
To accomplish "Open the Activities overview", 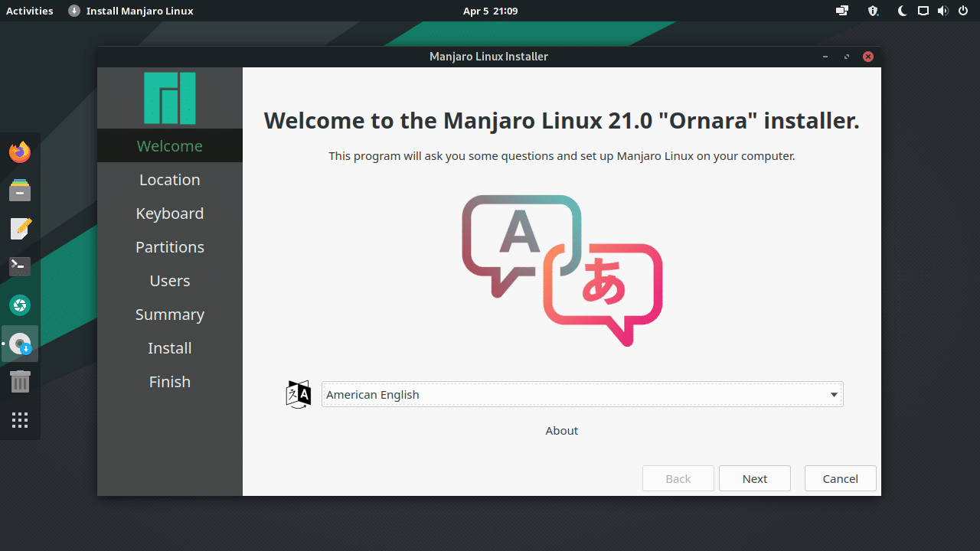I will [30, 11].
